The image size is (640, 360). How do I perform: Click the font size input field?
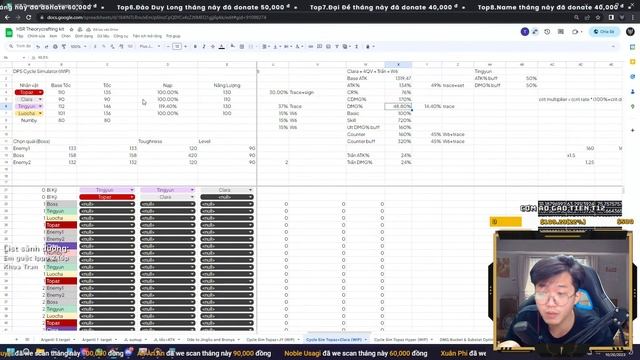click(x=177, y=47)
